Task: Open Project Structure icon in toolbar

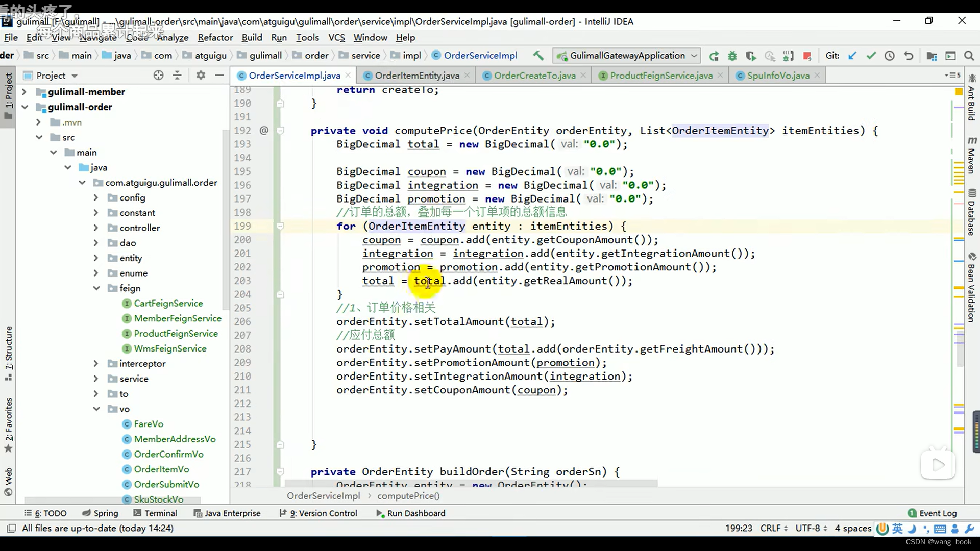Action: 932,56
